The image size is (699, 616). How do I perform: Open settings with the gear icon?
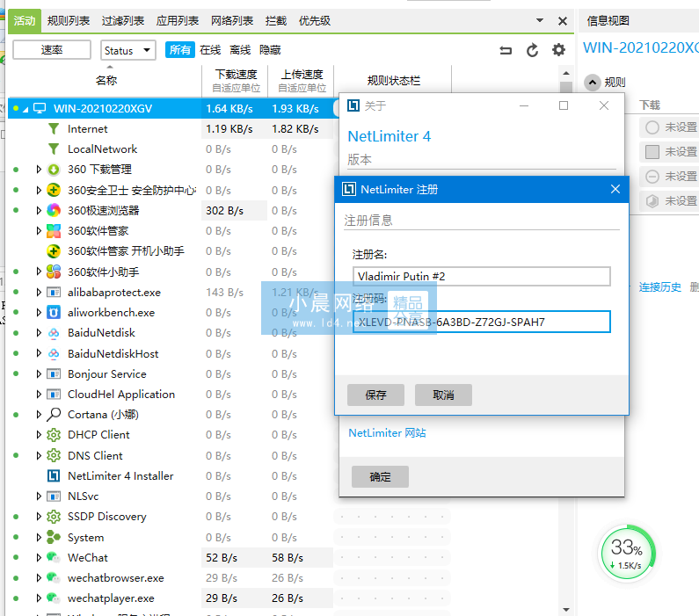click(x=558, y=50)
